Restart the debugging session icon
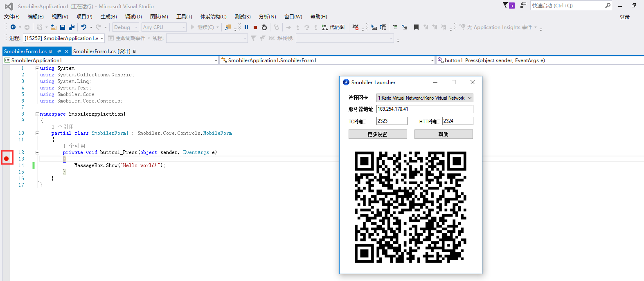This screenshot has width=644, height=281. coord(264,27)
